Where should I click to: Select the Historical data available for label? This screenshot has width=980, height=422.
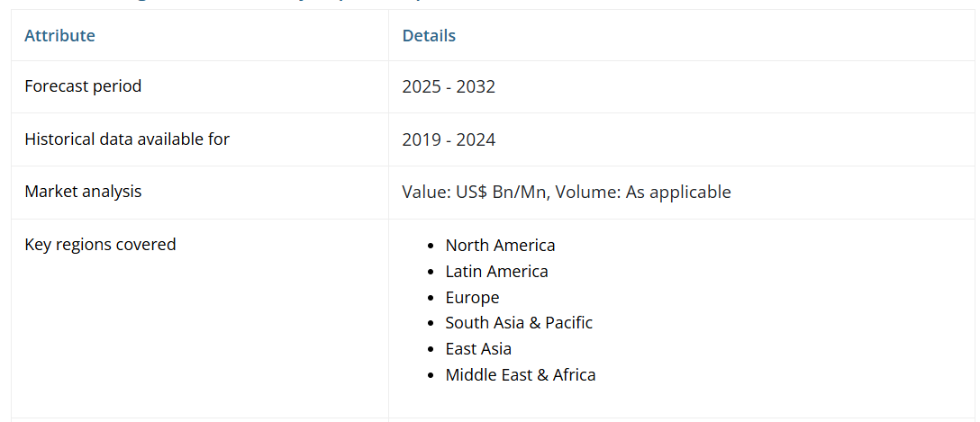127,139
